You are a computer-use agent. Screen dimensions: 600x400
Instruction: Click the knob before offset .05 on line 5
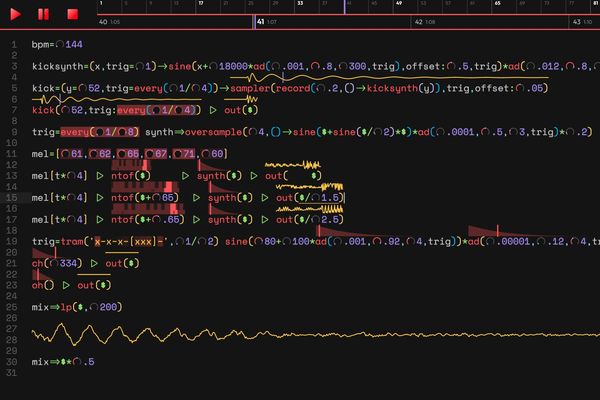click(x=520, y=88)
